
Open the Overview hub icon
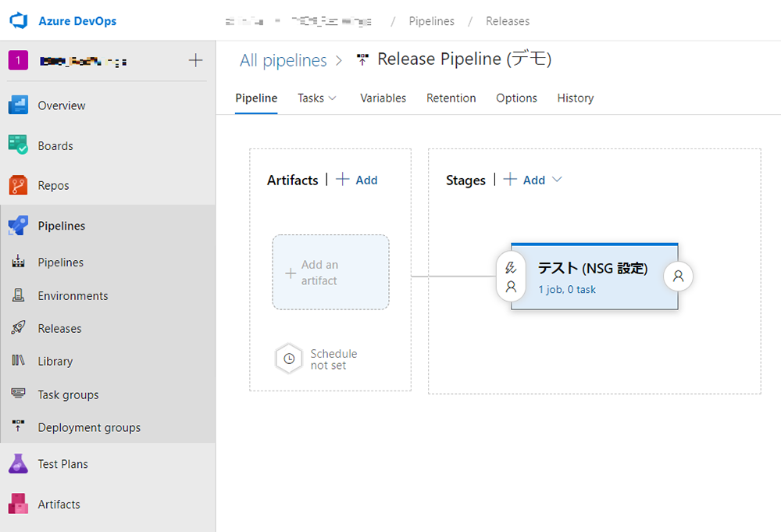tap(19, 105)
